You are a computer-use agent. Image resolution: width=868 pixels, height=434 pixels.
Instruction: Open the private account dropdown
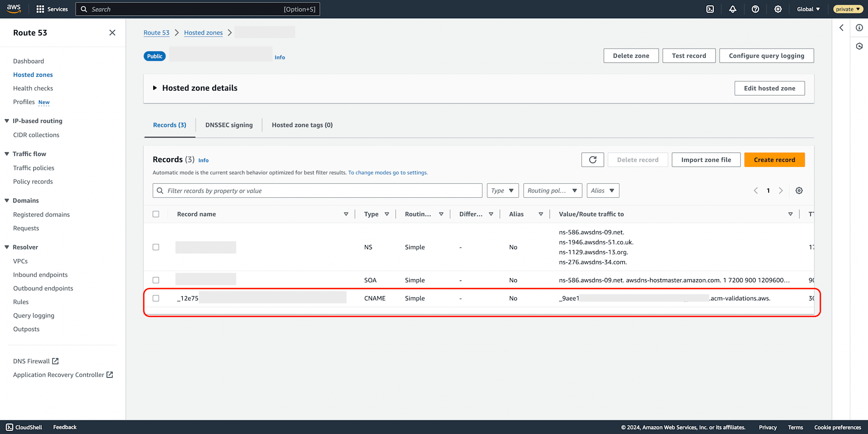(x=848, y=9)
